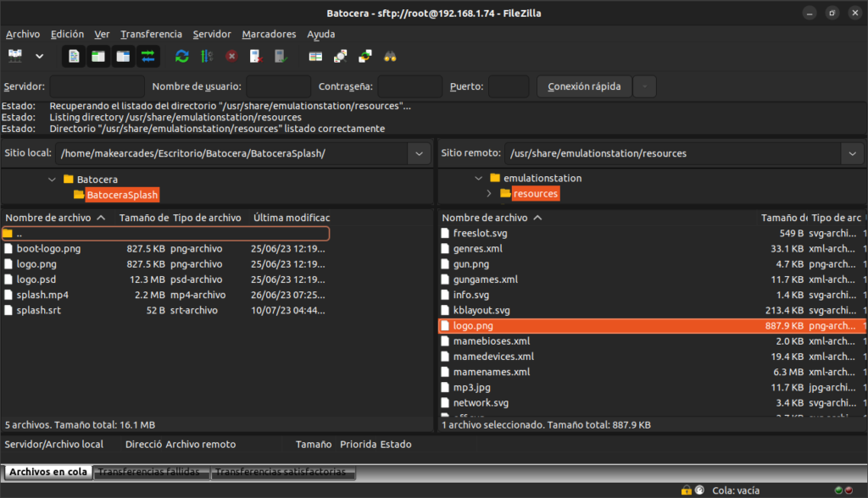Open the Ayuda menu
The width and height of the screenshot is (868, 498).
click(321, 35)
